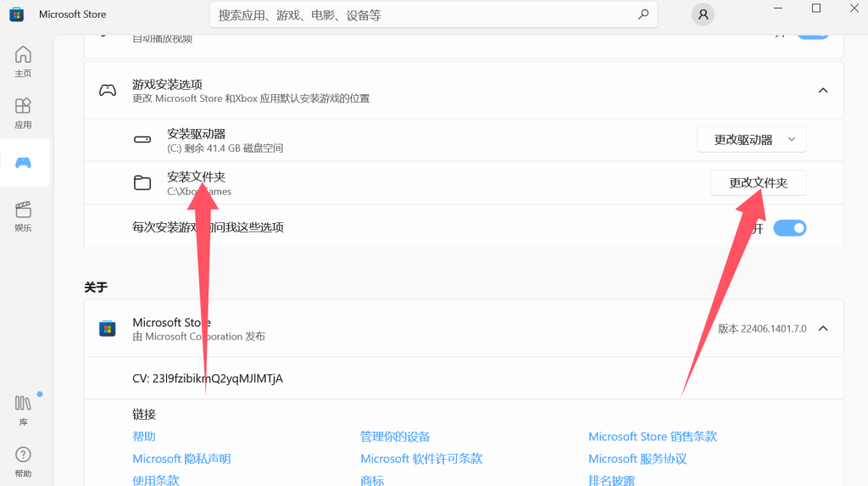Collapse the 游戏安装选项 section chevron
This screenshot has height=486, width=868.
pyautogui.click(x=823, y=90)
